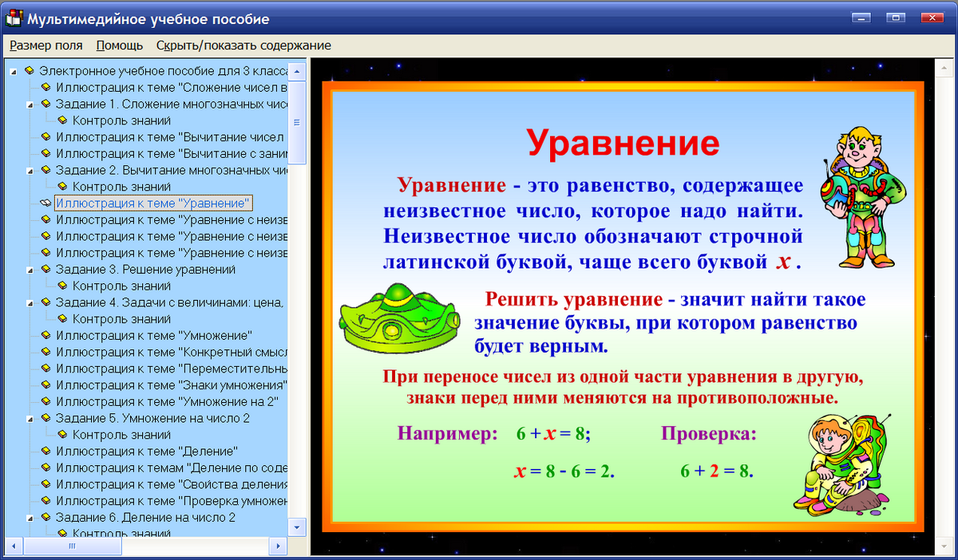The width and height of the screenshot is (958, 560).
Task: Click the book icon beside "Задание 6. Деление на число 2"
Action: [44, 517]
